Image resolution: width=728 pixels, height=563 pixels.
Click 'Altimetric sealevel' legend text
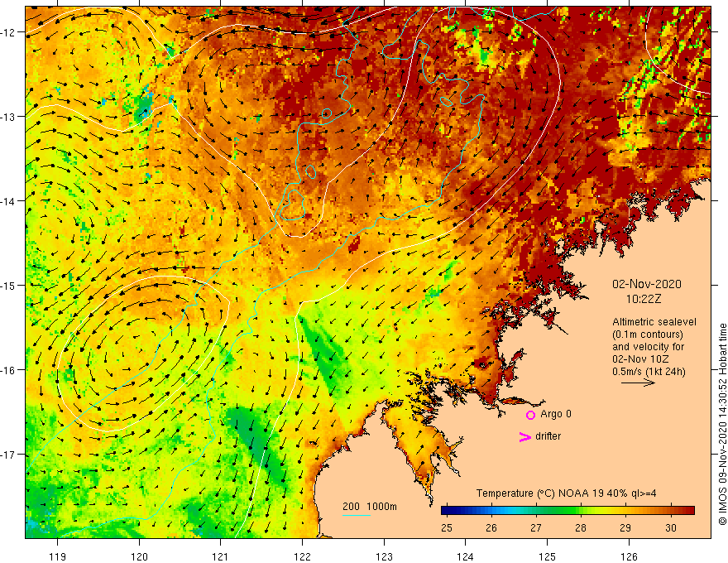pos(654,322)
